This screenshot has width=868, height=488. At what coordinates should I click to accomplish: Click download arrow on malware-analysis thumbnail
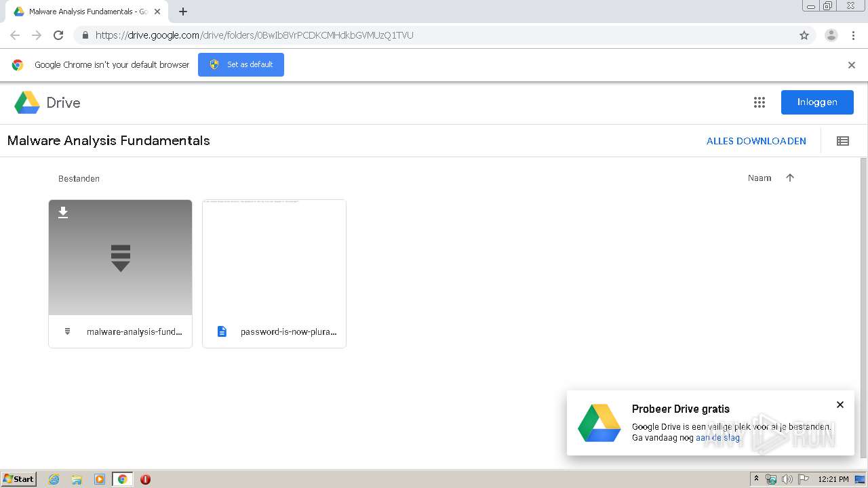click(x=63, y=213)
